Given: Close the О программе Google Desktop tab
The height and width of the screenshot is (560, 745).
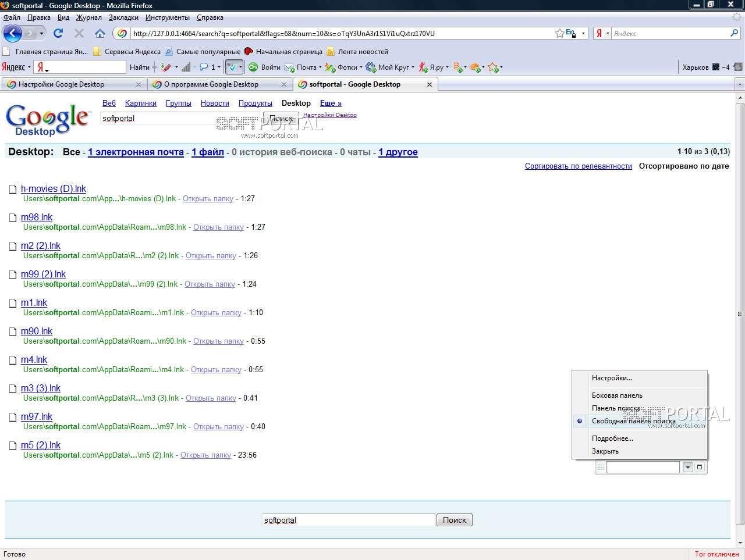Looking at the screenshot, I should click(284, 84).
